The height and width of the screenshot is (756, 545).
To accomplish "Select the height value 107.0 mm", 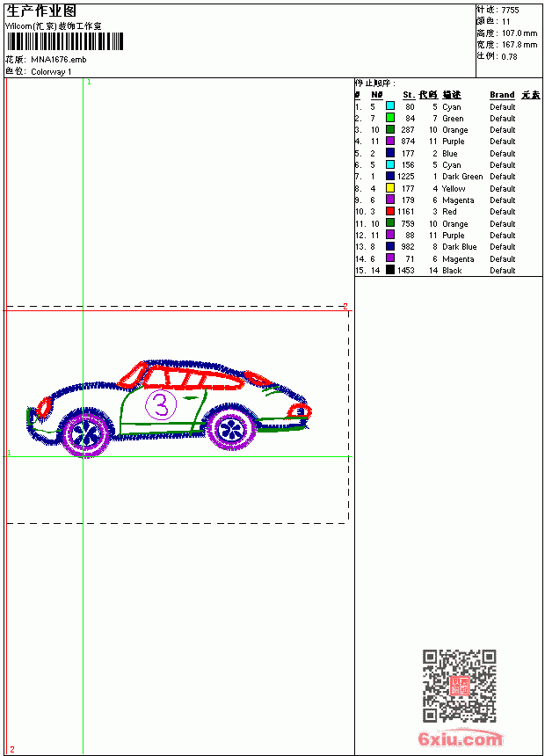I will 520,33.
